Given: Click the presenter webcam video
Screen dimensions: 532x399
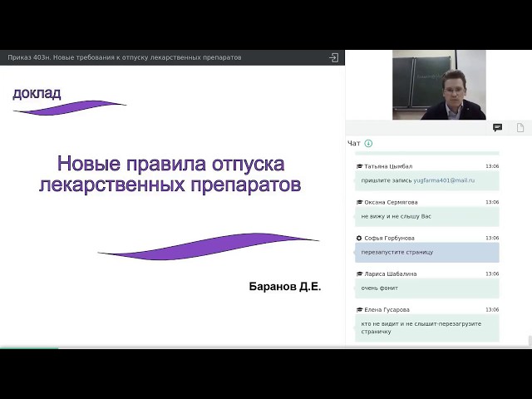Looking at the screenshot, I should tap(439, 85).
